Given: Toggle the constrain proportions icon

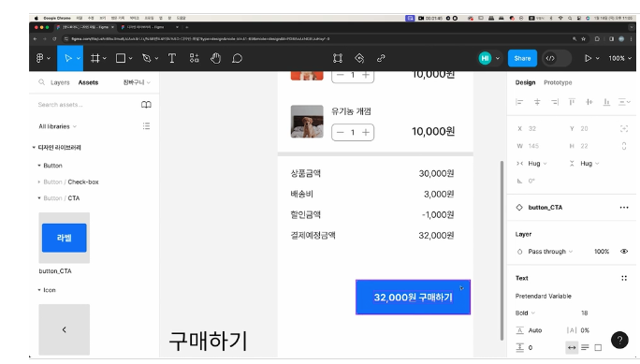Looking at the screenshot, I should [x=624, y=146].
